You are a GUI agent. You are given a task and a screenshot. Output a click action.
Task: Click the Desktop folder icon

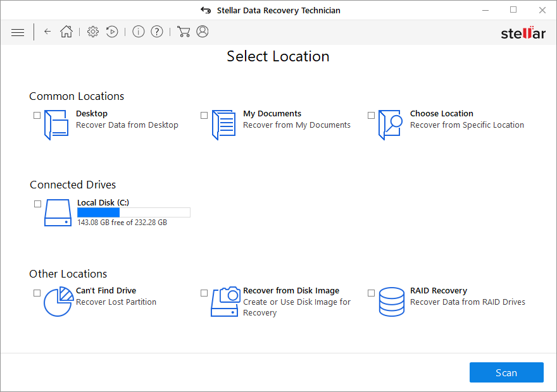coord(56,125)
